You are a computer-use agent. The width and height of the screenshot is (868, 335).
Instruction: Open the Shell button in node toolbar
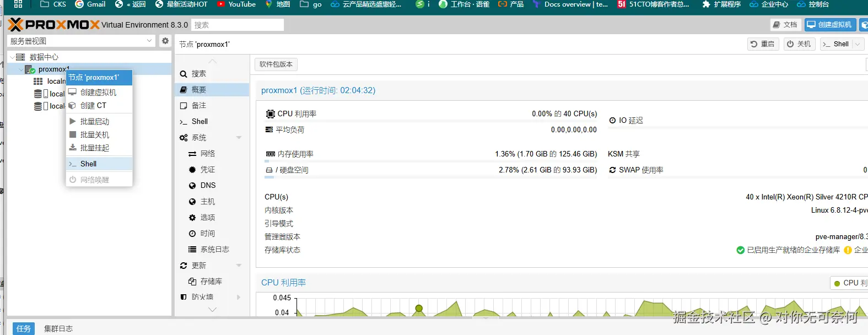[835, 44]
